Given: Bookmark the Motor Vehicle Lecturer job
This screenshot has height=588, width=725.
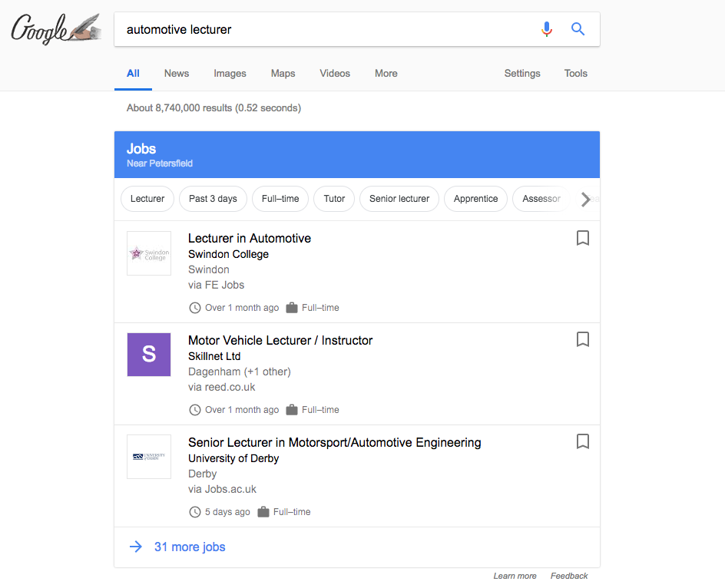Looking at the screenshot, I should 583,339.
